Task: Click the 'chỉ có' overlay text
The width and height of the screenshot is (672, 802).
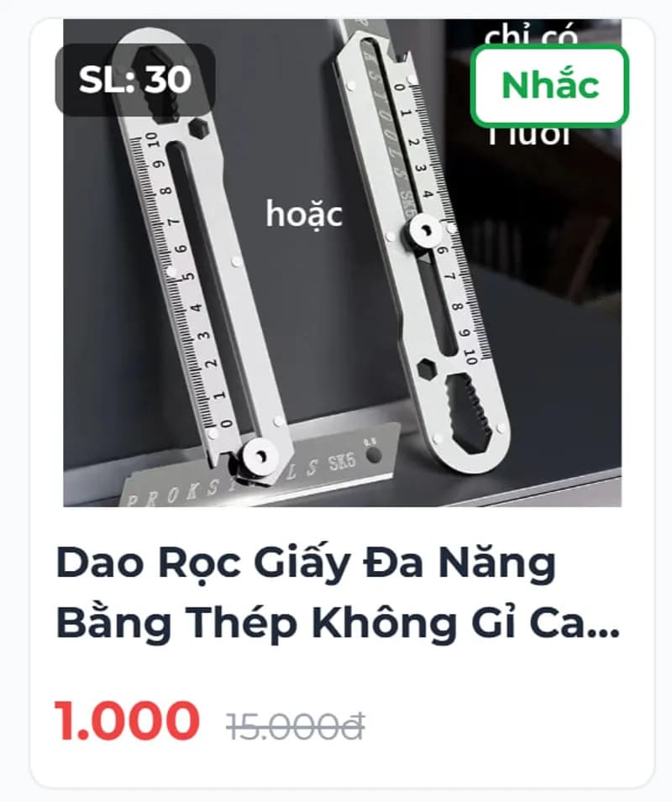Action: (x=530, y=34)
